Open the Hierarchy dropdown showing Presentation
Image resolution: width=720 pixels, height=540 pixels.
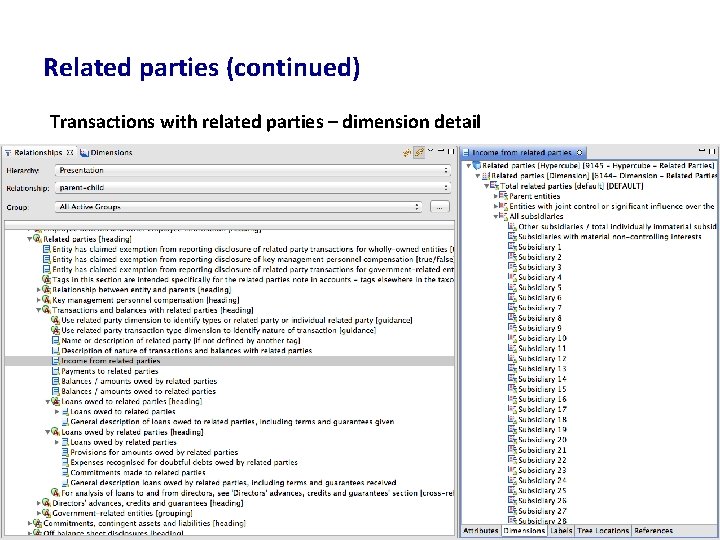pos(253,170)
